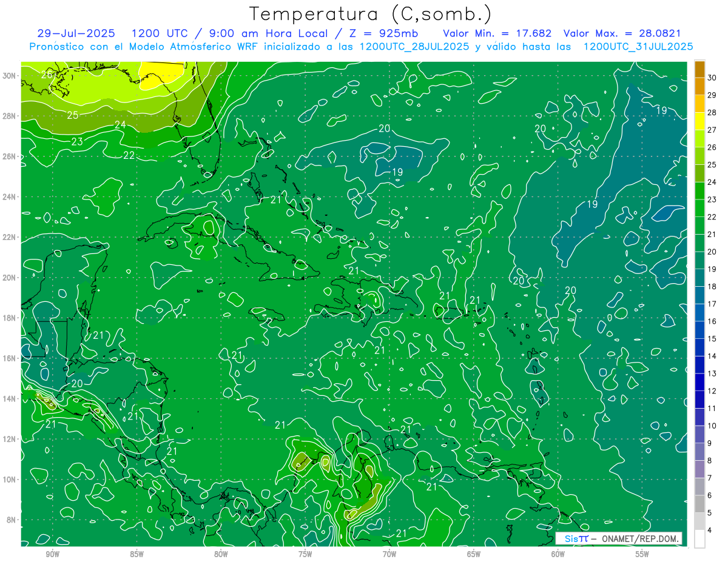Click the "22" contour label on the map
The image size is (728, 562).
coord(129,155)
